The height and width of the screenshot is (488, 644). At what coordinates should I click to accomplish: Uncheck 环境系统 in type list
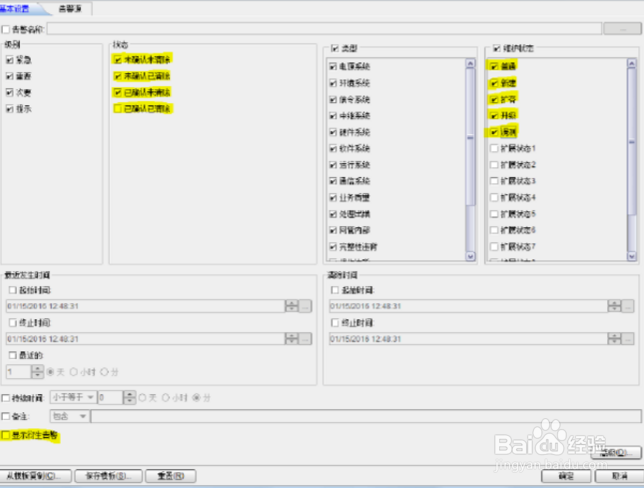(333, 83)
